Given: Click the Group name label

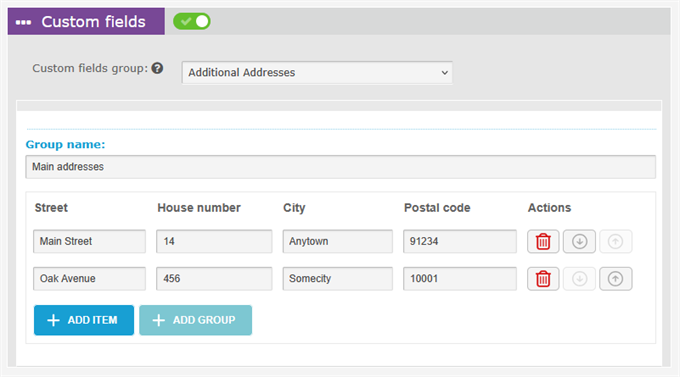Looking at the screenshot, I should (x=65, y=144).
